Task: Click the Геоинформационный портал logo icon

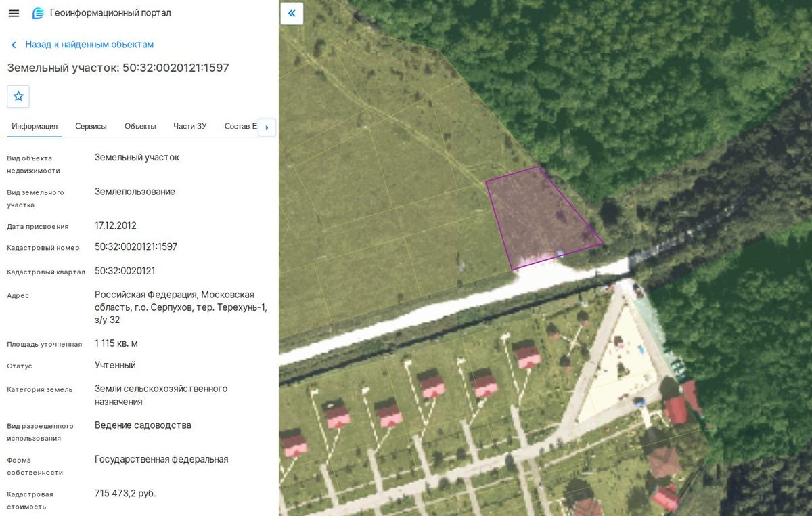Action: pyautogui.click(x=38, y=14)
